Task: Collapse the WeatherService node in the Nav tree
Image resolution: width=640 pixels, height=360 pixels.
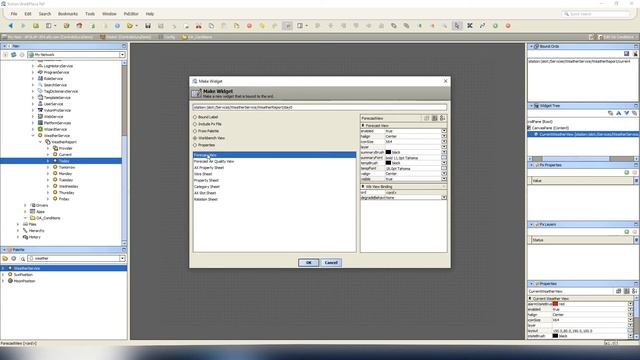Action: pyautogui.click(x=33, y=136)
